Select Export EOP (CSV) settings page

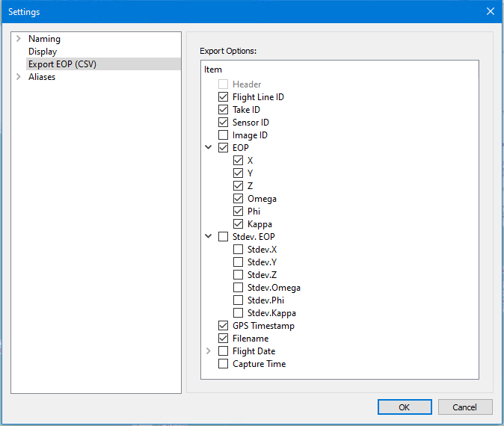pos(62,64)
